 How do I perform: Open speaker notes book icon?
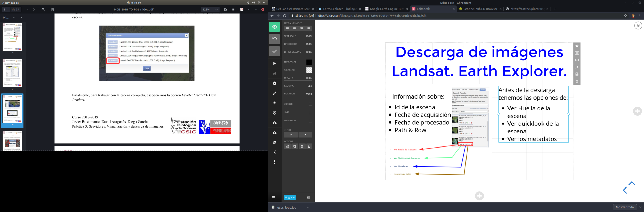click(577, 60)
